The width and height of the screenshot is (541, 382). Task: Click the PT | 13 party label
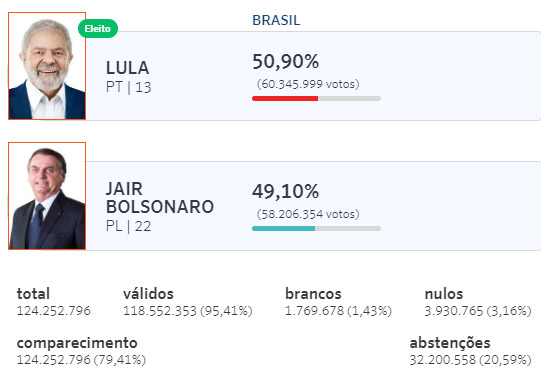[129, 87]
